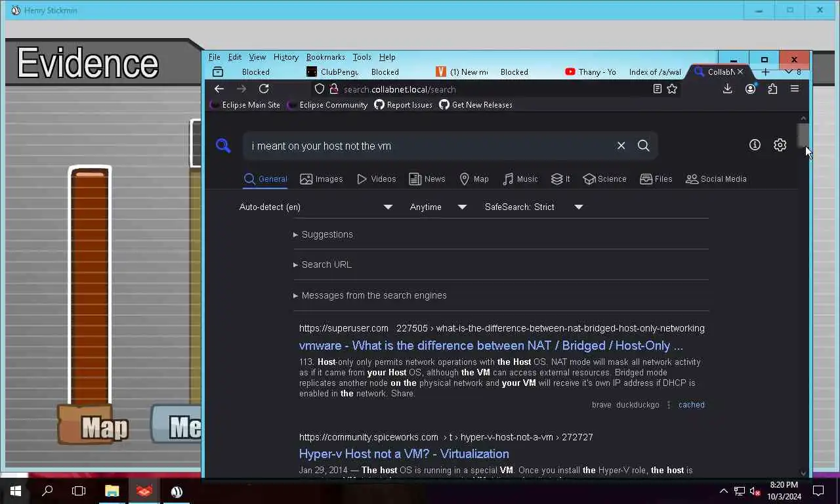
Task: Open the File menu
Action: (x=214, y=57)
